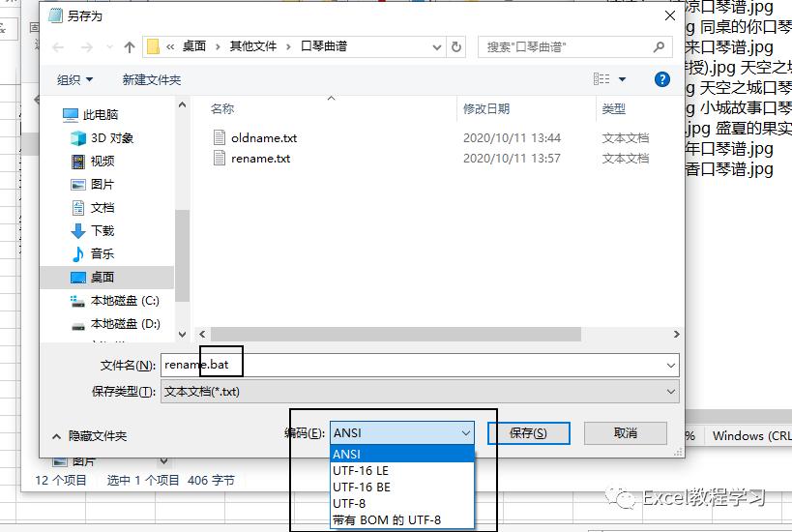Image resolution: width=792 pixels, height=532 pixels.
Task: Choose ANSI in encoding list
Action: point(402,454)
